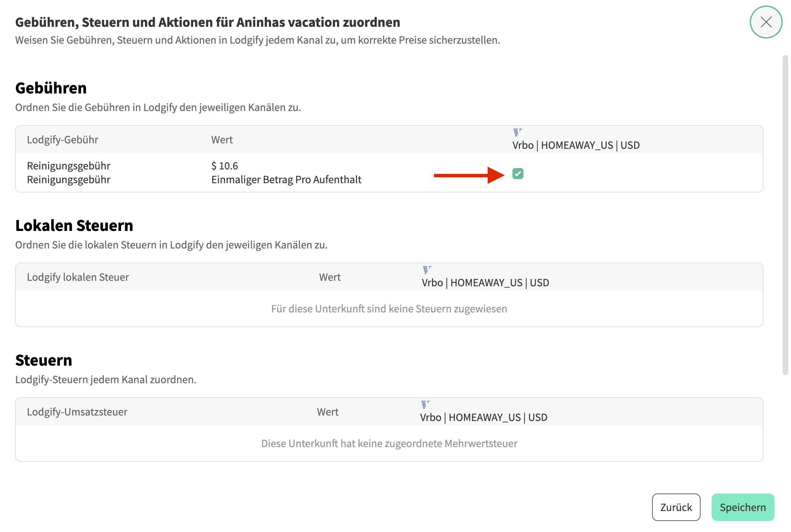
Task: Close the fee mapping dialog
Action: coord(766,22)
